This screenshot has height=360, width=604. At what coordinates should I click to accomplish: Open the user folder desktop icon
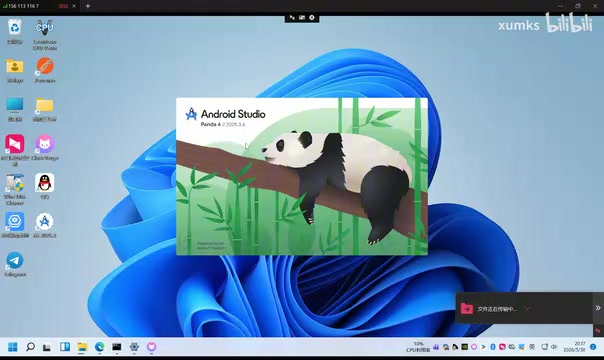(x=15, y=71)
